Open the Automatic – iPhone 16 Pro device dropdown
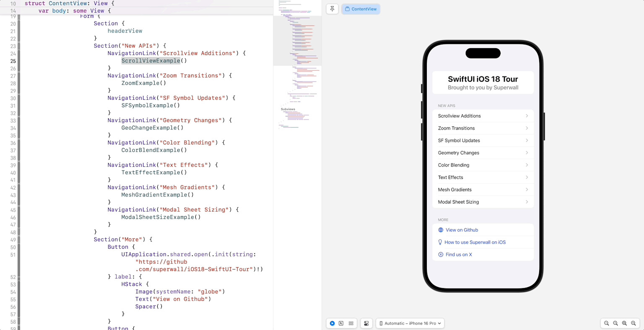This screenshot has width=644, height=330. coord(410,323)
